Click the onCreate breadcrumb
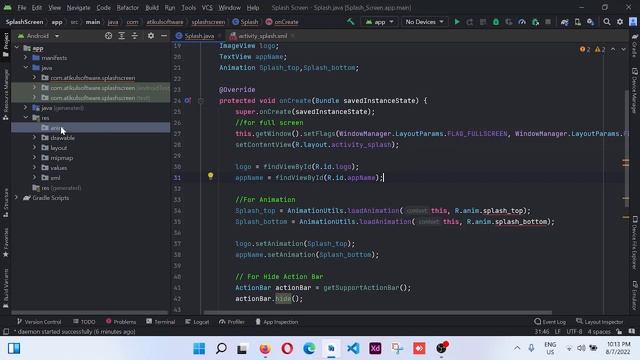640x360 pixels. coord(282,22)
